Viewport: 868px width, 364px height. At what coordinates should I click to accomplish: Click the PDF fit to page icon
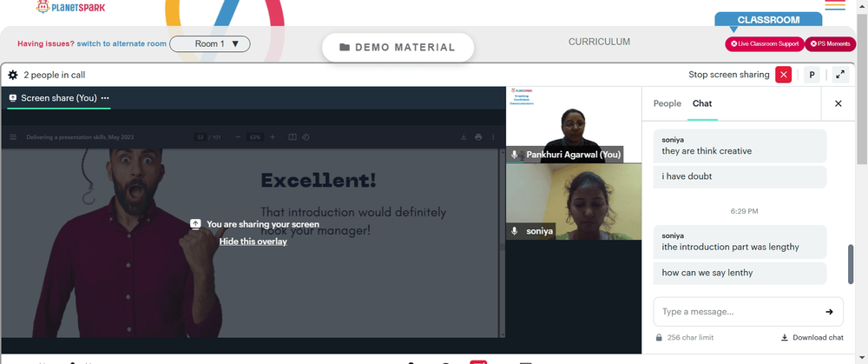tap(293, 137)
